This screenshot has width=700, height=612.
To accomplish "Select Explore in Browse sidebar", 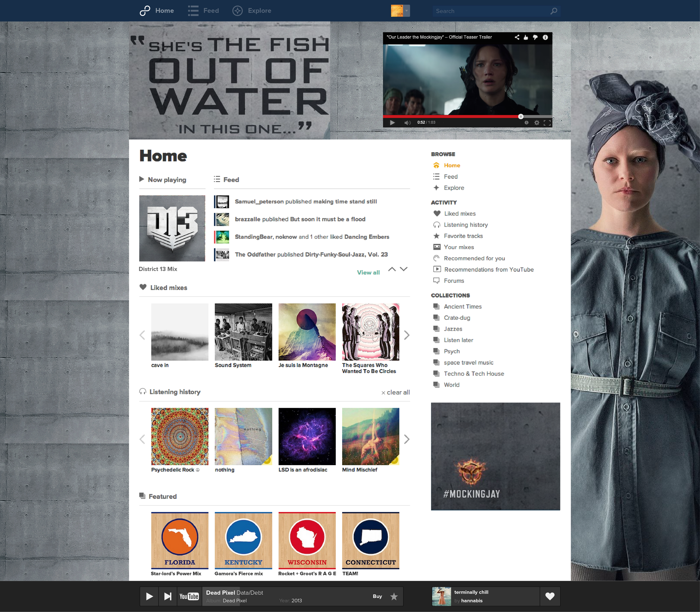I will point(454,188).
